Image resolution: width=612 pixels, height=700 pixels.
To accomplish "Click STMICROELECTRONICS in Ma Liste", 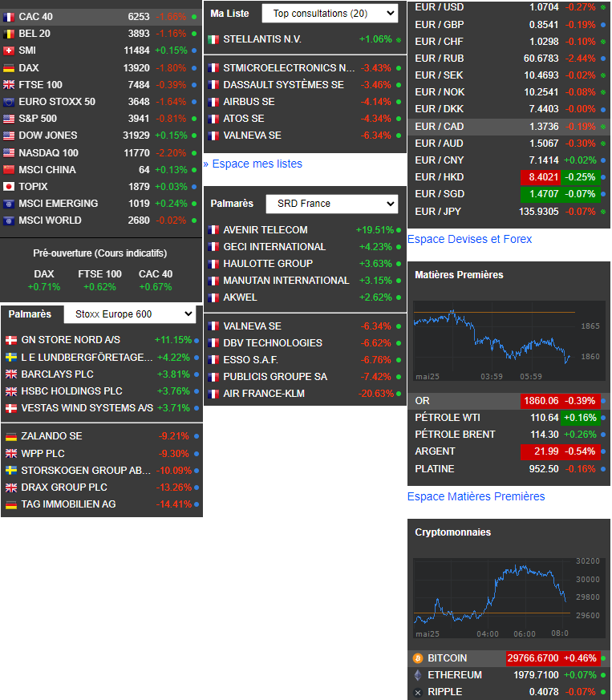I will click(x=289, y=68).
